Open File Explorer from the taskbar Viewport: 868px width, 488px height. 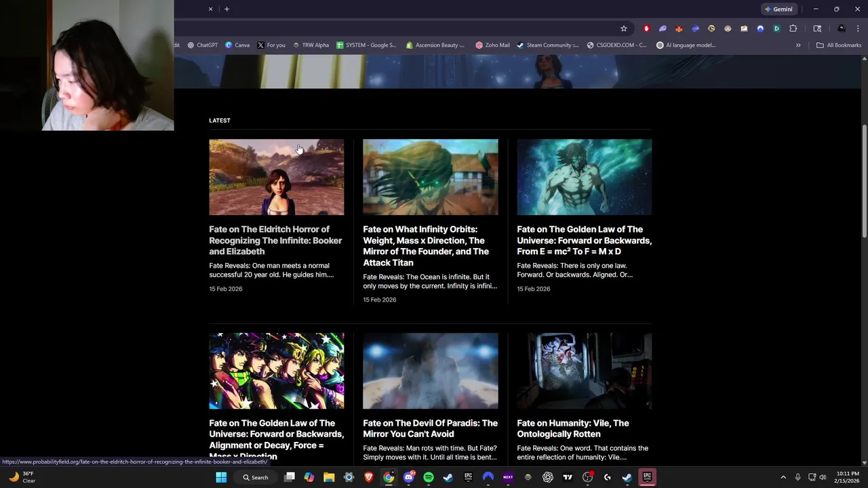coord(329,477)
